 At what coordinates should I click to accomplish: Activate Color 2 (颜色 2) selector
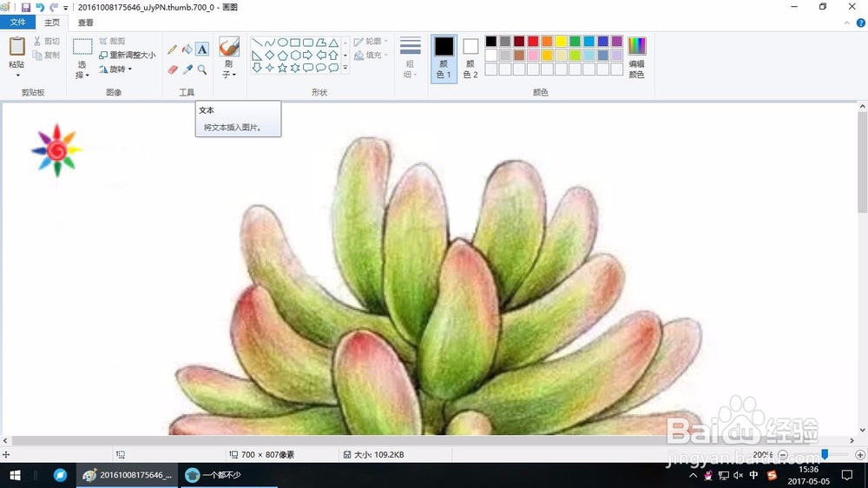(470, 58)
